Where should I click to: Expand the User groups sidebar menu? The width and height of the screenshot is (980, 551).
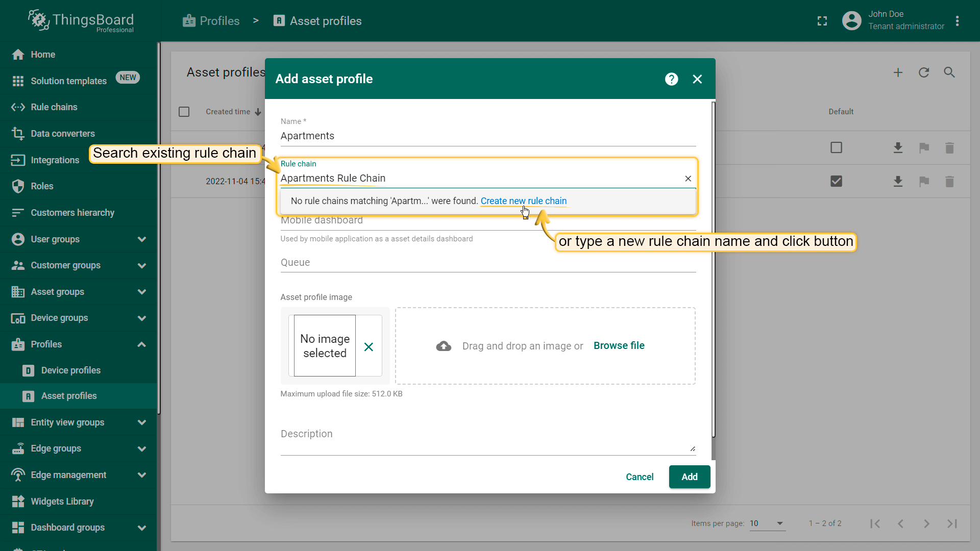pos(141,239)
